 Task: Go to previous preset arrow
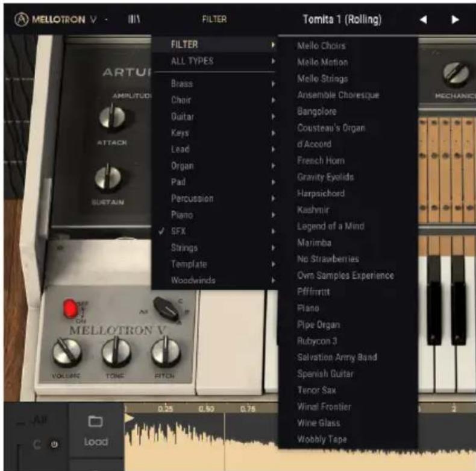tap(423, 20)
